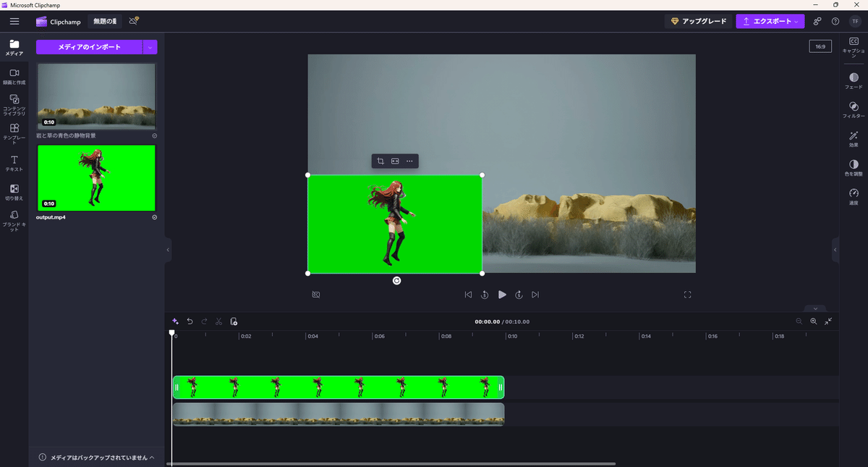Enter fullscreen preview mode
Screen dimensions: 868x467
coord(688,295)
